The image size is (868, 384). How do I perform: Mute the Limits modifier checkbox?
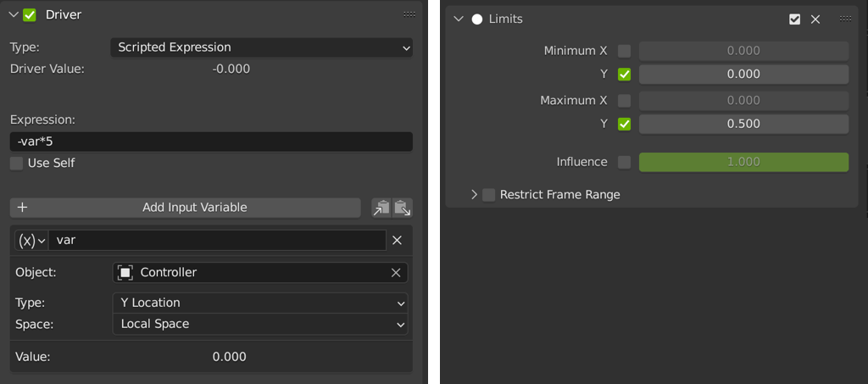(794, 19)
